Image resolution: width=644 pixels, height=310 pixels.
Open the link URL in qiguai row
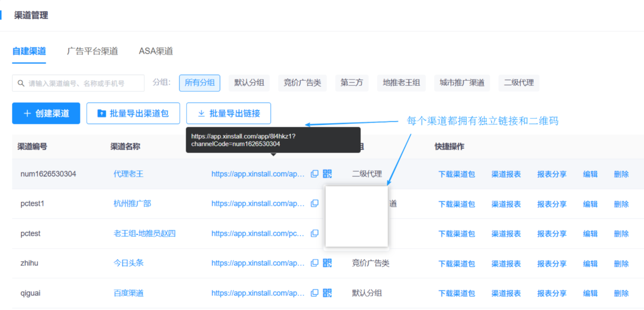pyautogui.click(x=258, y=293)
